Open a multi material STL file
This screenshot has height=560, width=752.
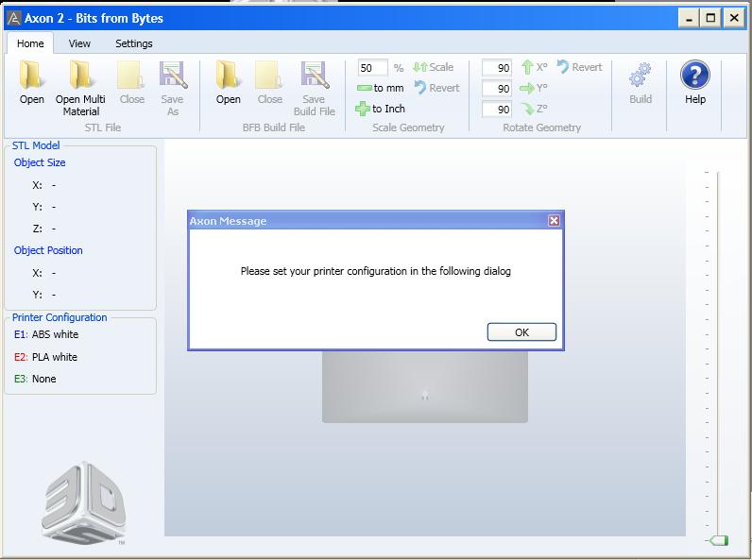80,88
